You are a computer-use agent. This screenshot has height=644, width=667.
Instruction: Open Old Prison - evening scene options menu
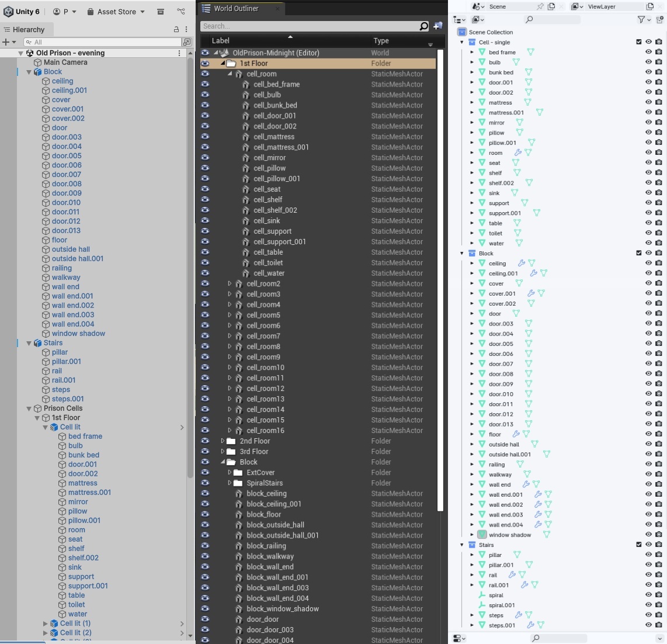(x=179, y=53)
